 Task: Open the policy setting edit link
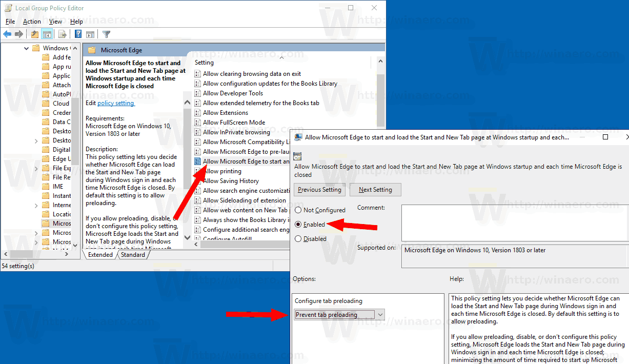coord(116,103)
